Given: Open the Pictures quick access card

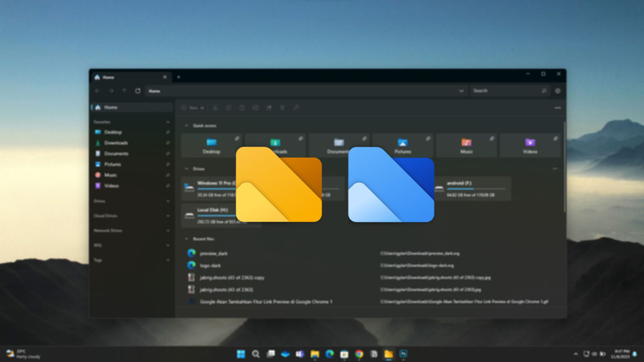Looking at the screenshot, I should [402, 145].
